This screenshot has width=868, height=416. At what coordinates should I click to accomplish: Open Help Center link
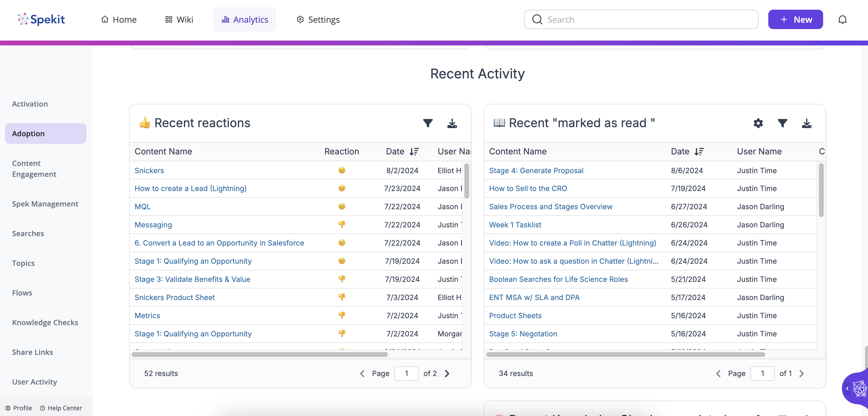(61, 408)
